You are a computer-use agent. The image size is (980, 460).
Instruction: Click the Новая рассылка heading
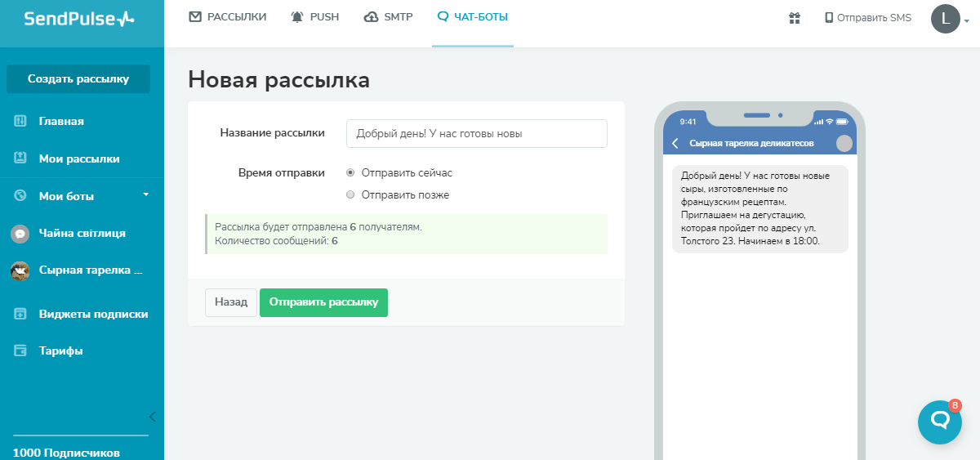279,79
